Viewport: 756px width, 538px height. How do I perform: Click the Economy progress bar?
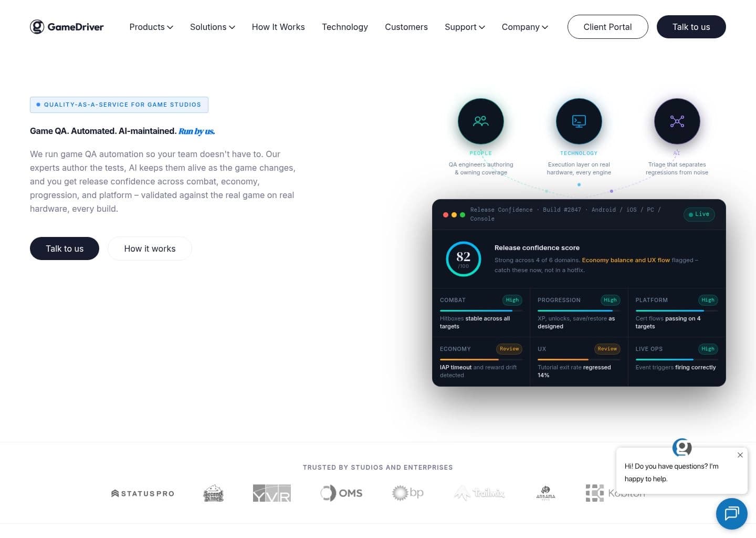click(481, 359)
